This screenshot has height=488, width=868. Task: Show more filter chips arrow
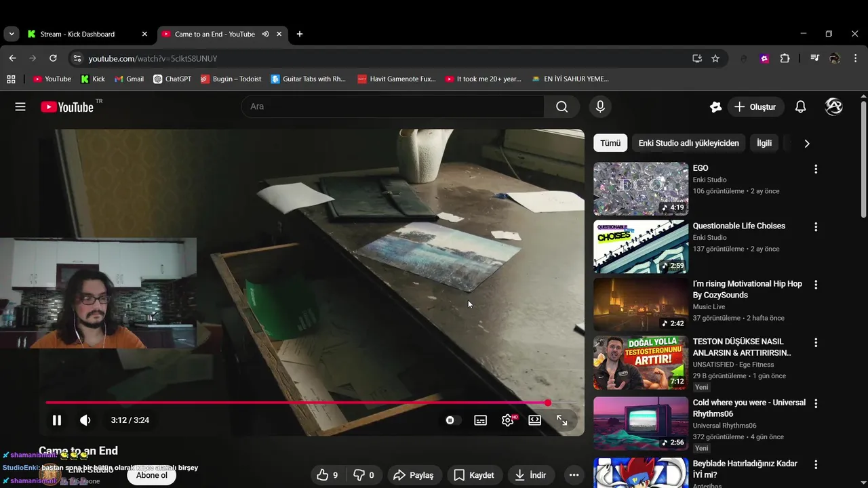click(806, 143)
